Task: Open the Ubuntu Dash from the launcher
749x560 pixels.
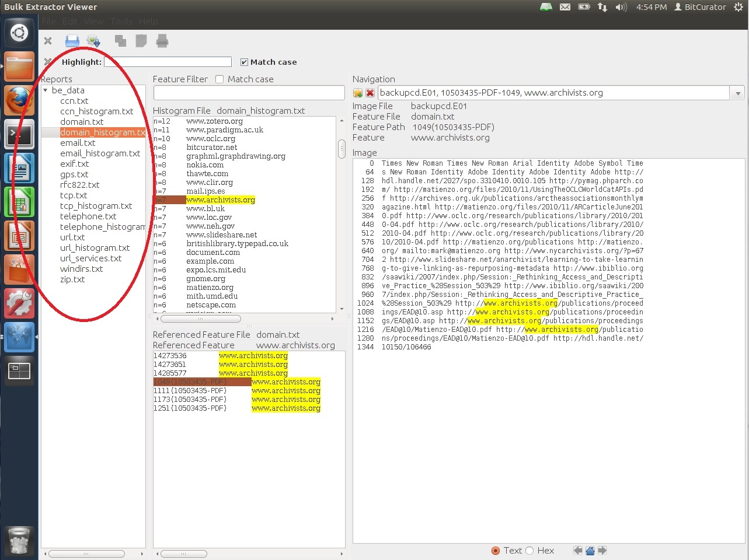Action: point(19,33)
